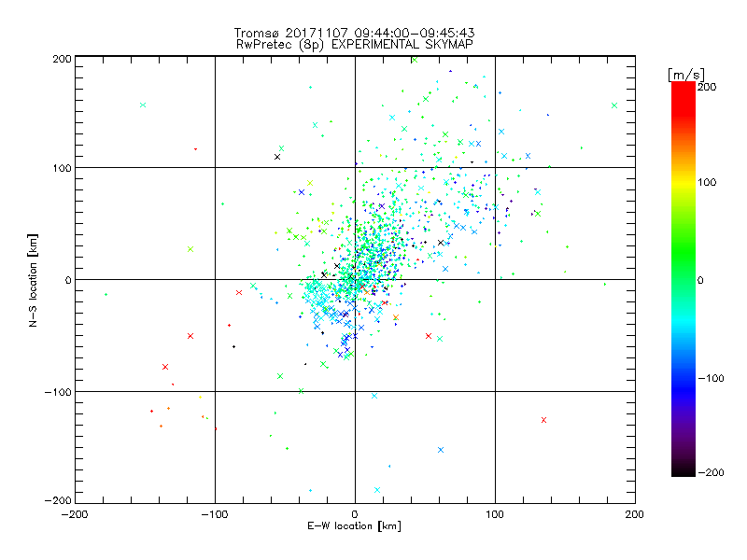Click the red region of the velocity colorbar
The height and width of the screenshot is (560, 747).
(x=684, y=98)
